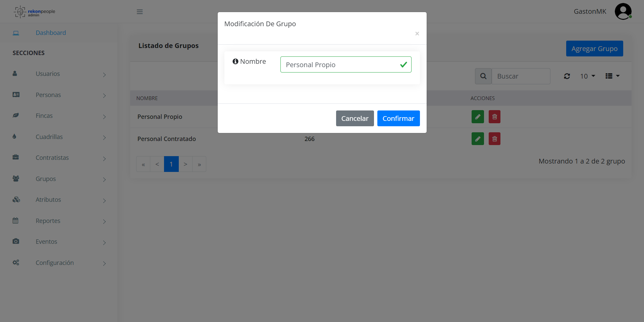Delete the Personal Propio group

[494, 117]
